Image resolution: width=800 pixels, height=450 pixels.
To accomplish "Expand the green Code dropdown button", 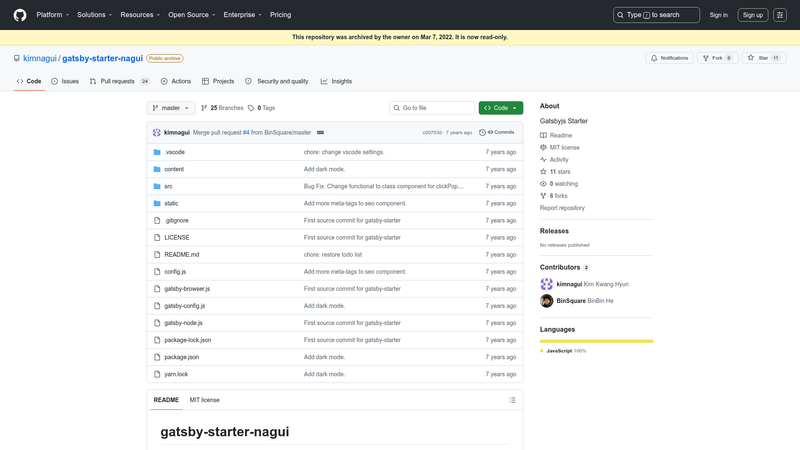I will tap(501, 108).
